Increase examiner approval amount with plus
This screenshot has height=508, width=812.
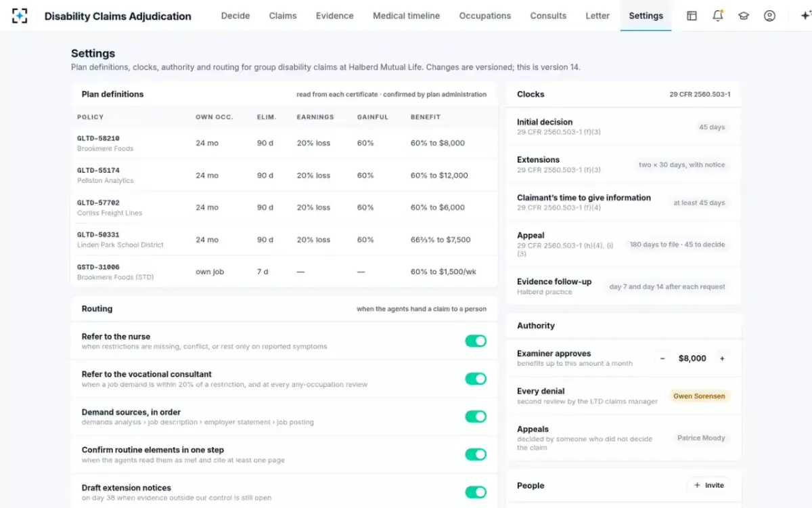[722, 358]
